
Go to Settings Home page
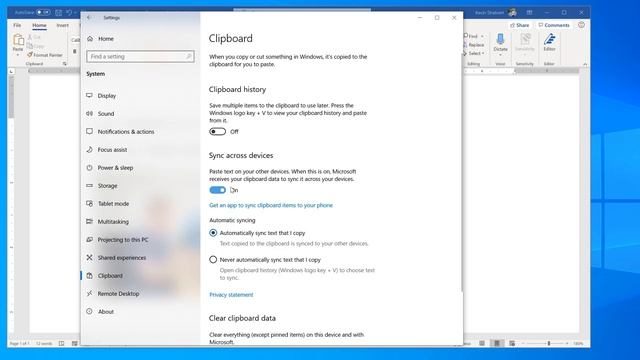pyautogui.click(x=100, y=39)
